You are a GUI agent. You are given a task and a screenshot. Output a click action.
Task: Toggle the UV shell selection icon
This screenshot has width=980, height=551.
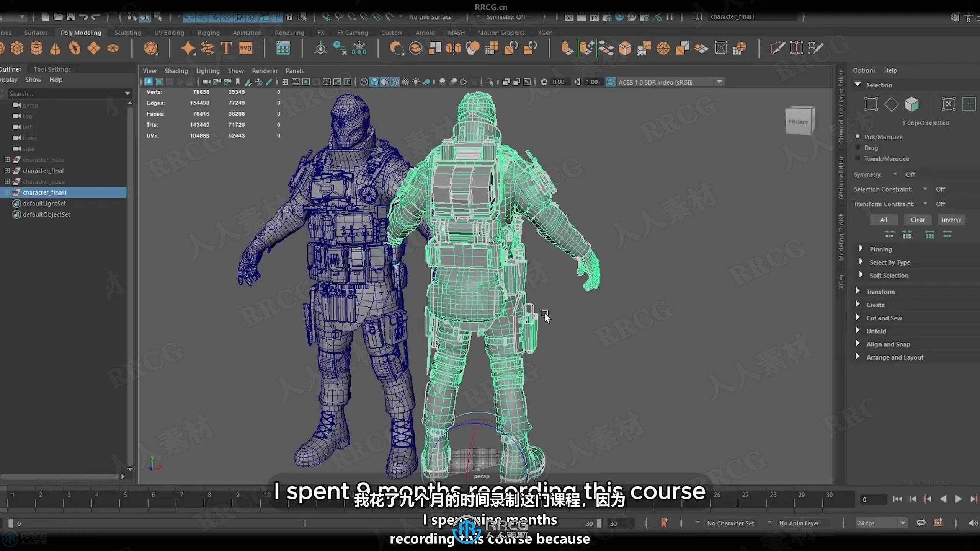point(969,104)
